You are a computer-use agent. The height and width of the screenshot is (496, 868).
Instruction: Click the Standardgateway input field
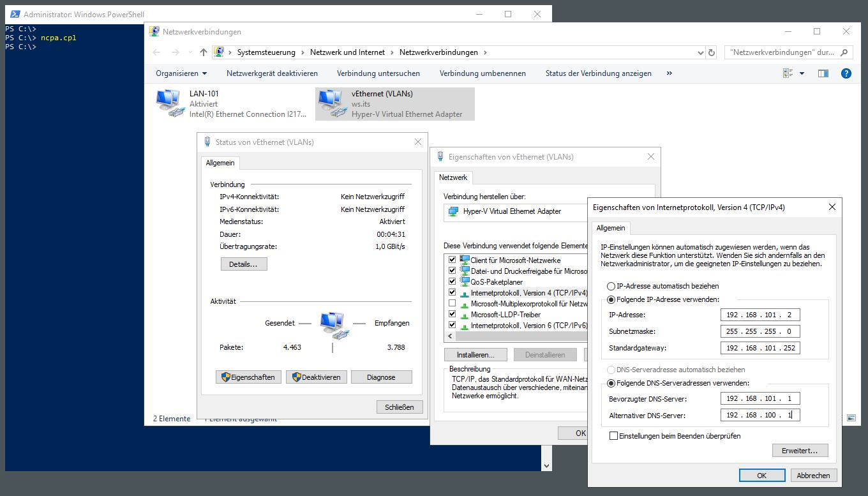[760, 348]
